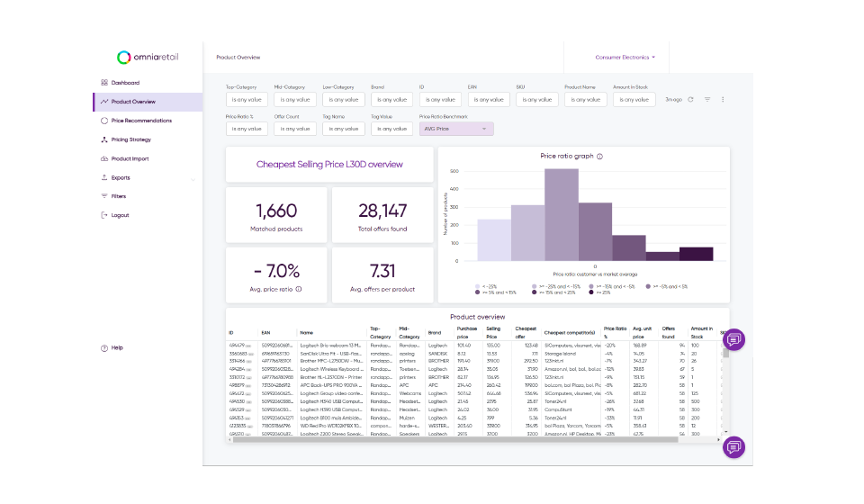Toggle the '>= -5% and < 5%' legend entry
This screenshot has height=504, width=864.
click(667, 286)
